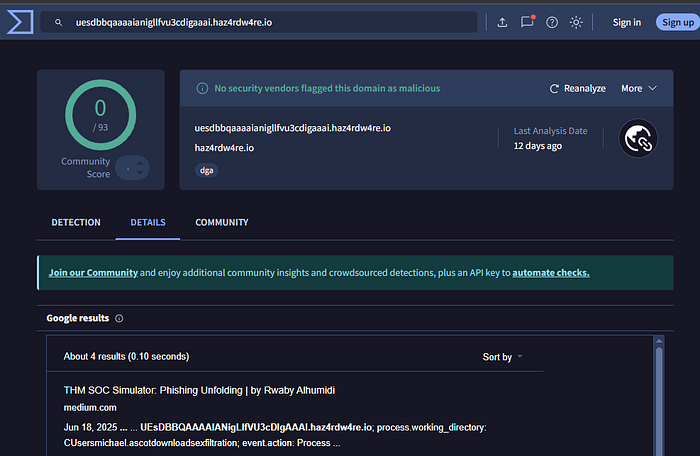Click Google results info icon
The image size is (700, 456).
point(119,318)
